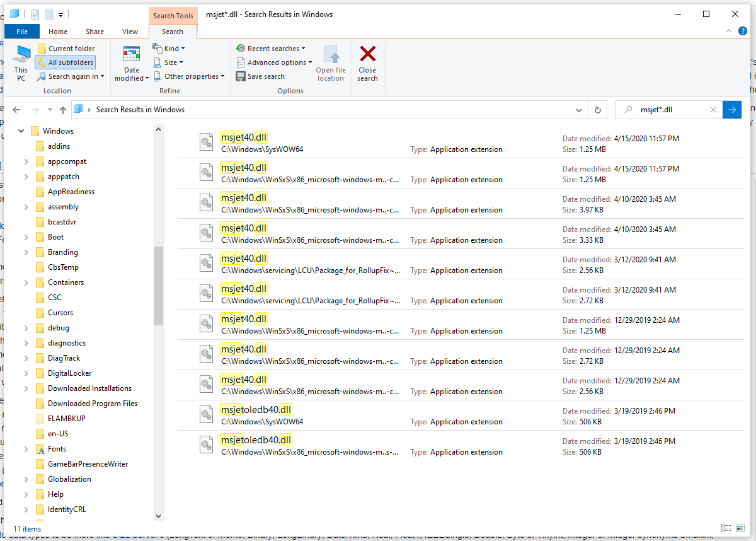Viewport: 756px width, 541px height.
Task: Select Current folder search scope
Action: pos(66,49)
